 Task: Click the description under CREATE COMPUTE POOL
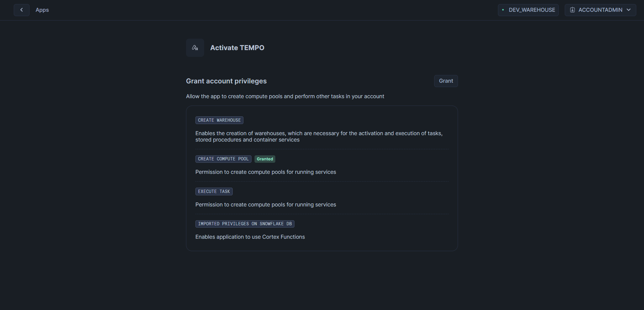(x=266, y=172)
